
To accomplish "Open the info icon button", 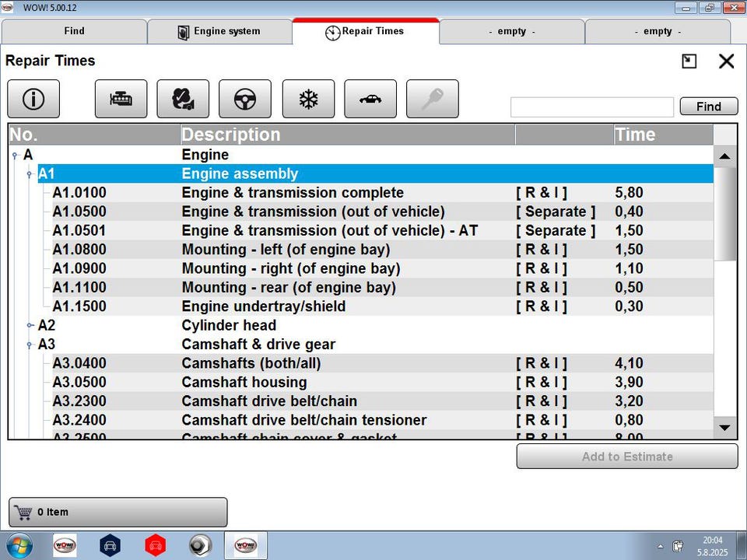I will (33, 99).
